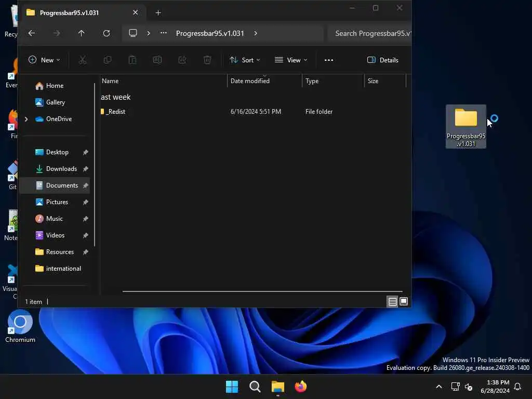The height and width of the screenshot is (399, 532).
Task: Collapse the Last week group header
Action: click(116, 97)
